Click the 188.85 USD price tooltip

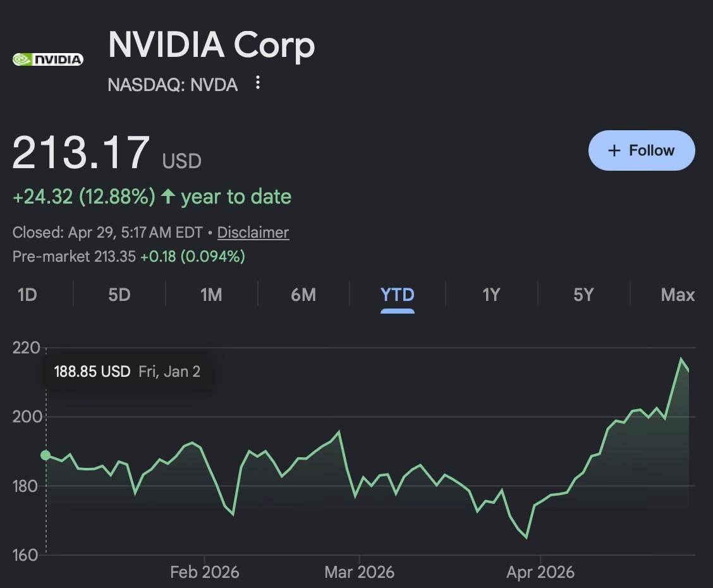tap(127, 372)
